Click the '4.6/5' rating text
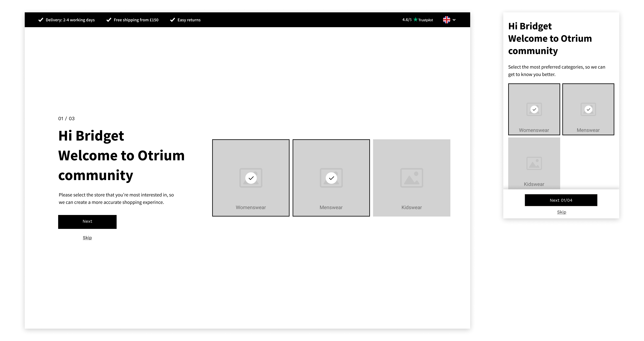Image resolution: width=644 pixels, height=341 pixels. [407, 20]
